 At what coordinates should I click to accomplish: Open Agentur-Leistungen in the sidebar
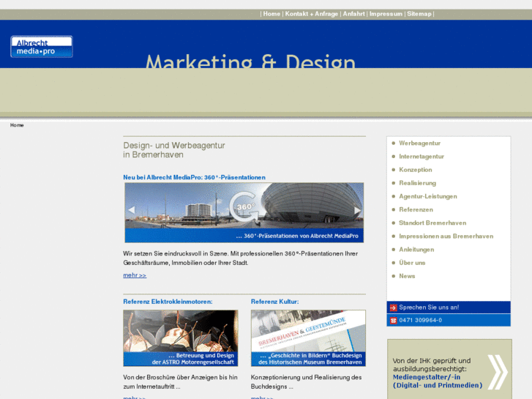(428, 196)
